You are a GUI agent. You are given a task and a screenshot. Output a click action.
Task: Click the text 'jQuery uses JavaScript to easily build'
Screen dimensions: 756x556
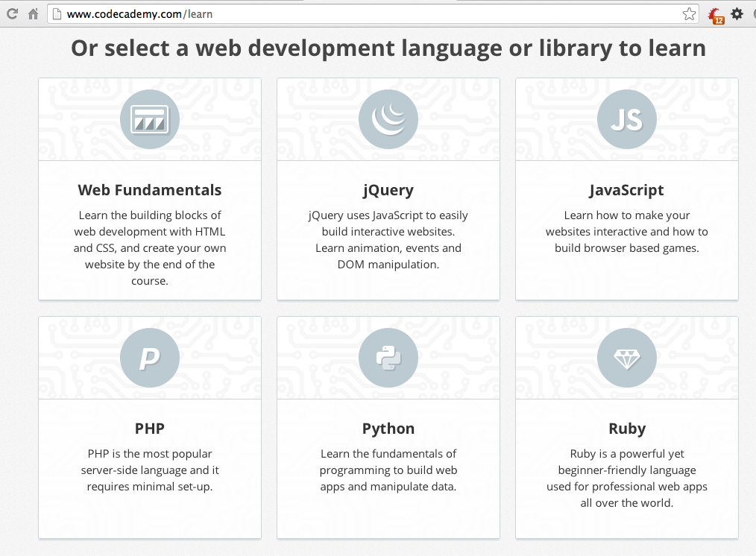[388, 239]
